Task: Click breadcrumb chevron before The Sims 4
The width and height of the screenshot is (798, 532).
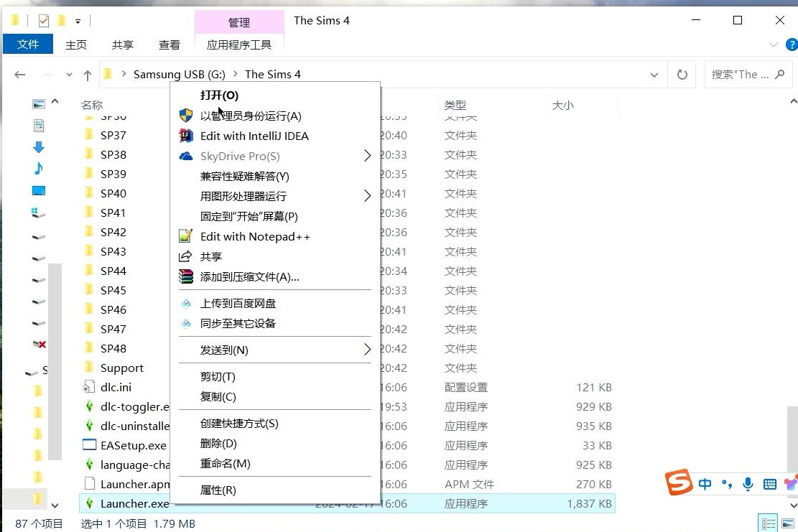Action: [x=235, y=74]
